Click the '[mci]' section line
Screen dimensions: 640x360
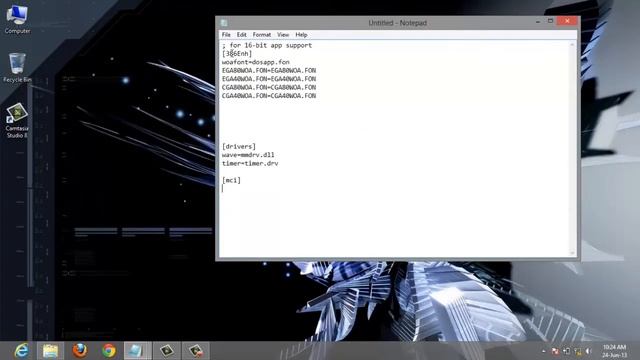point(231,180)
